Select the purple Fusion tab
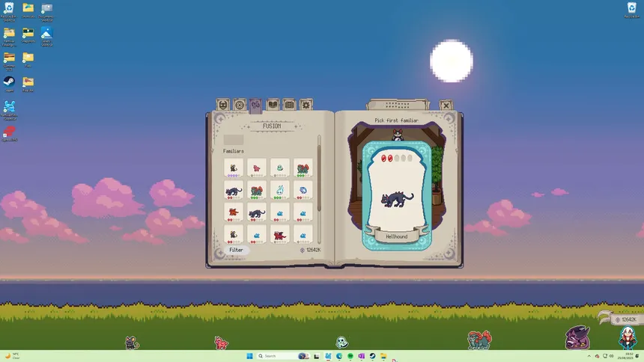Screen dimensions: 644x362 tap(255, 105)
